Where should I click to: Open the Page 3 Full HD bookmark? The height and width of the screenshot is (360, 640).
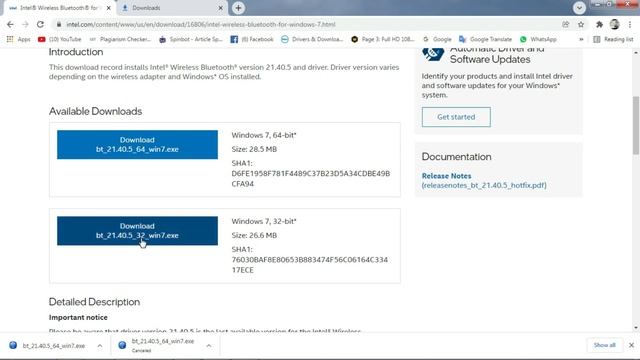[383, 39]
